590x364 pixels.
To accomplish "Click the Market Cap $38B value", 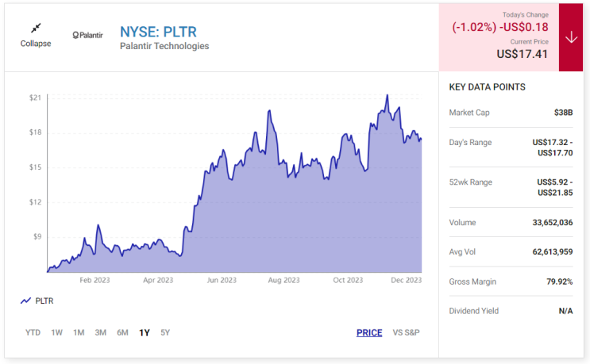I will click(x=563, y=113).
